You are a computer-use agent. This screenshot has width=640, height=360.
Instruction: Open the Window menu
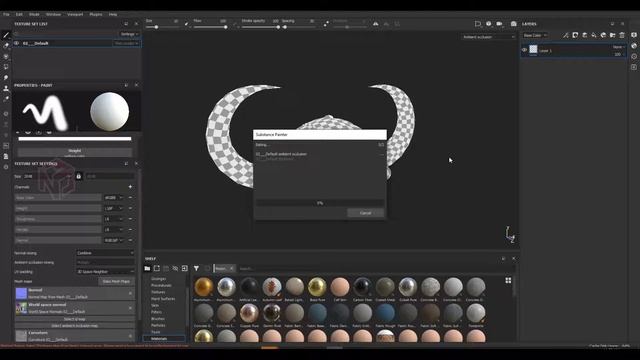point(53,14)
